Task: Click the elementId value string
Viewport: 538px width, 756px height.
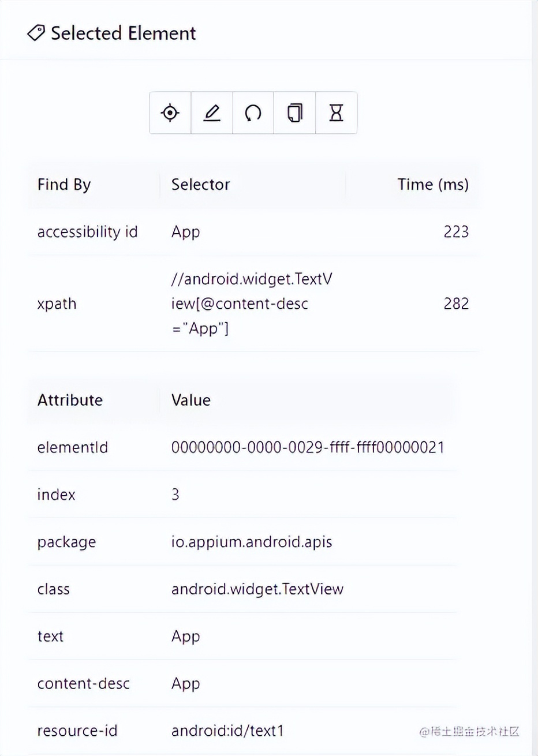Action: 307,447
